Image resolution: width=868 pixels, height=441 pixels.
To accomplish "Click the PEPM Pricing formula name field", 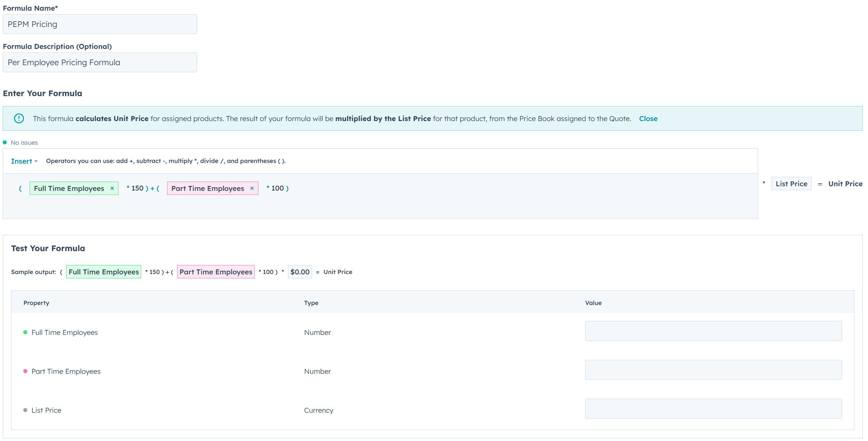I will 100,24.
